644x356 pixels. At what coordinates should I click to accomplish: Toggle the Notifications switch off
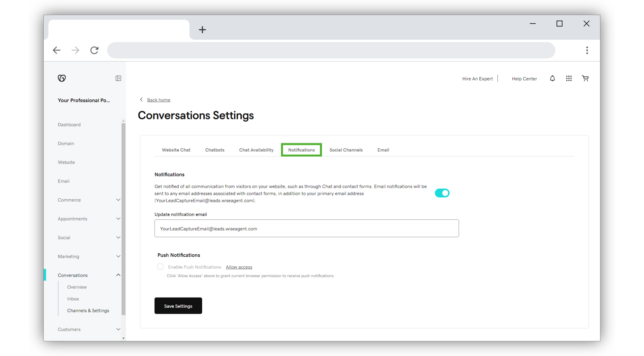(x=442, y=193)
